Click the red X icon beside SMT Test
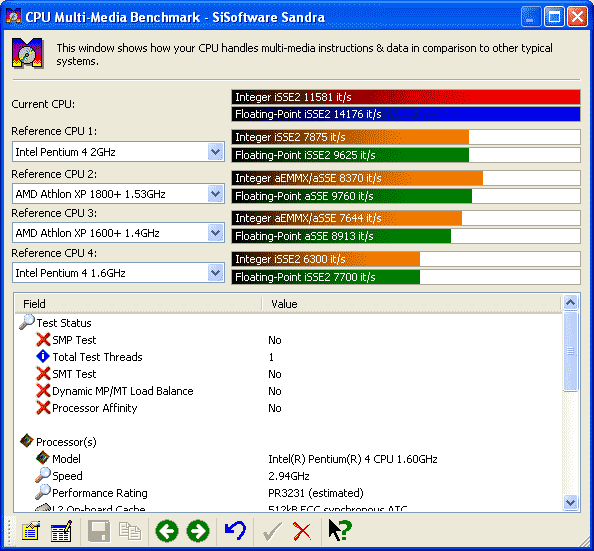Viewport: 594px width, 551px height. coord(43,374)
